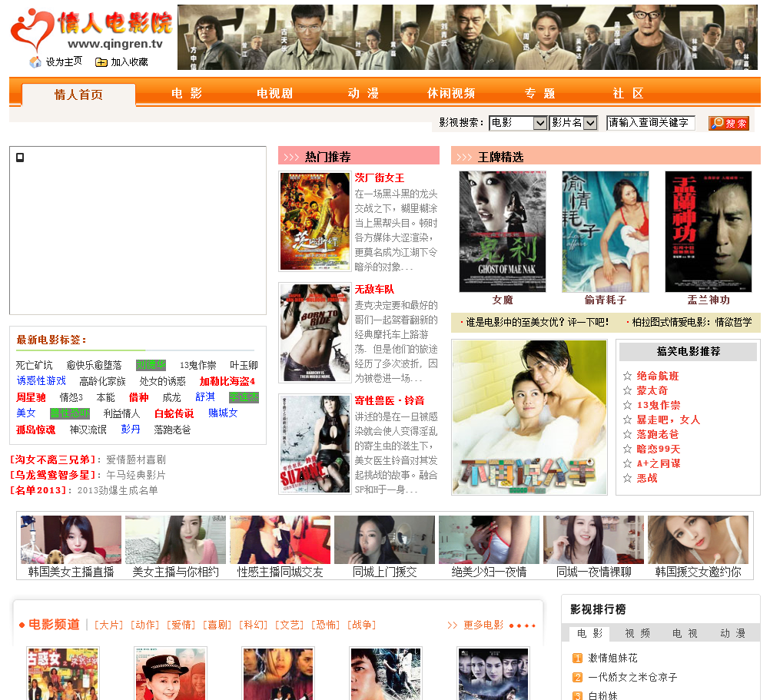Open the 电影 search category dropdown
This screenshot has height=700, width=770.
pyautogui.click(x=518, y=123)
